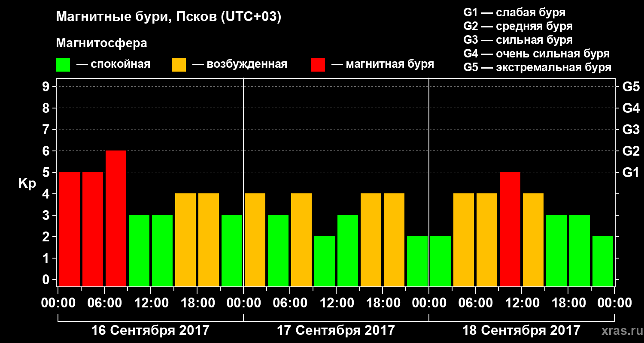The image size is (644, 343).
Task: Click the green bar for 21:00–24:00 on 18 Сентября
Action: (x=603, y=262)
